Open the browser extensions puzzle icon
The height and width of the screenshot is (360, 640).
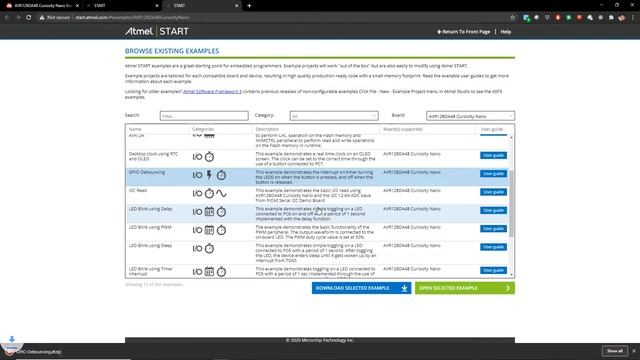[611, 18]
